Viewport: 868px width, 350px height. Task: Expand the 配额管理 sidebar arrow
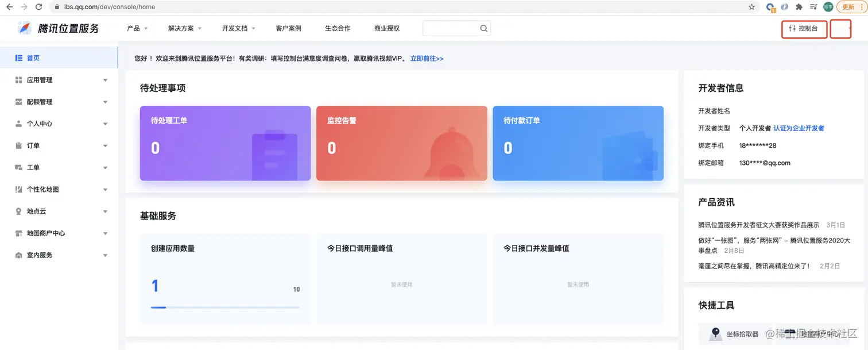click(x=105, y=102)
